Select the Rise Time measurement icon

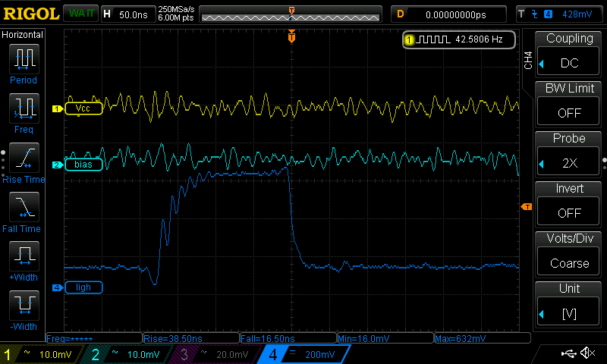point(24,158)
